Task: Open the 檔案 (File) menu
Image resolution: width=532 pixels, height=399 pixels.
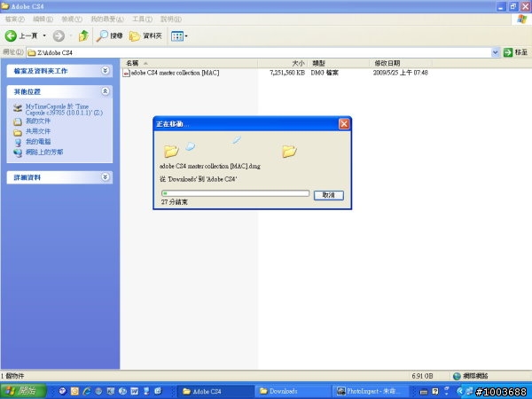Action: [14, 20]
